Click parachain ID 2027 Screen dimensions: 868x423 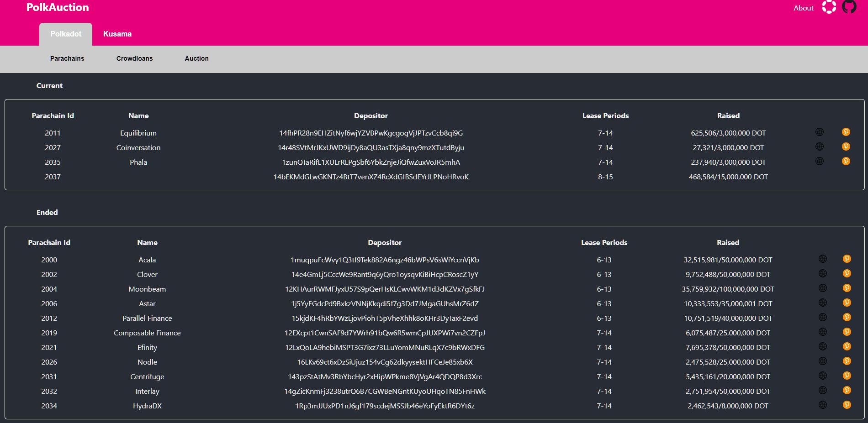pos(53,148)
